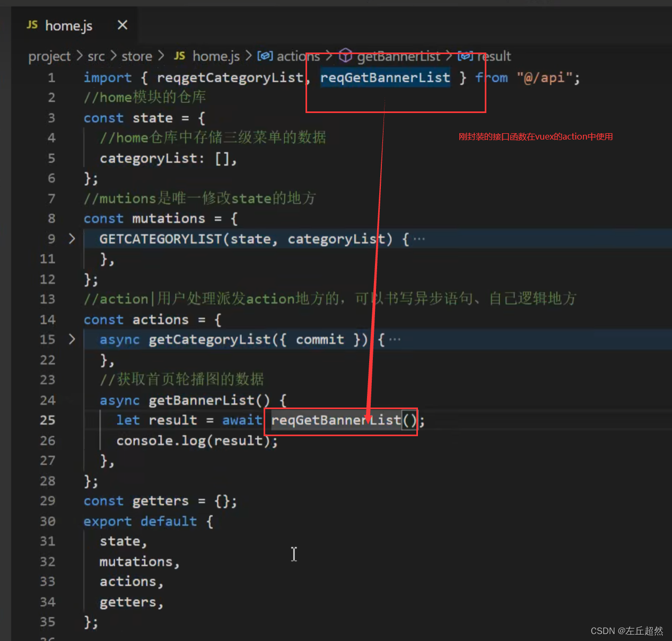Click 'mutations,' on line 32
The image size is (672, 641).
(x=140, y=561)
